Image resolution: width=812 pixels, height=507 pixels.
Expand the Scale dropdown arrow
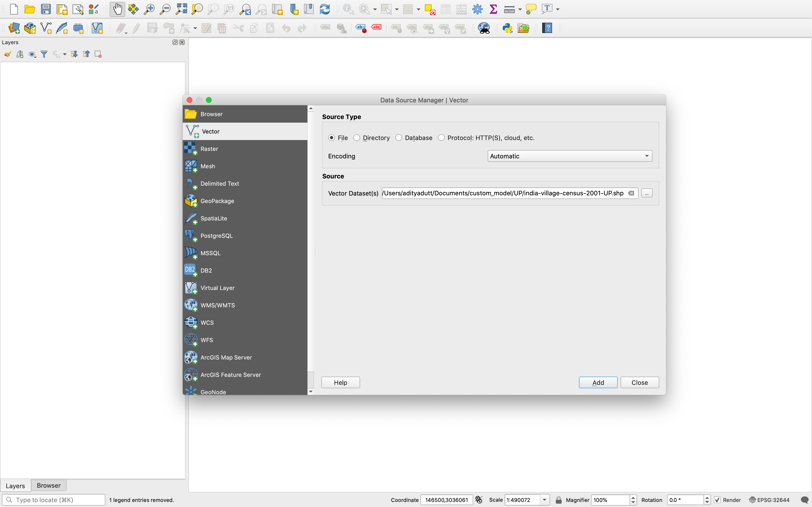pos(544,500)
